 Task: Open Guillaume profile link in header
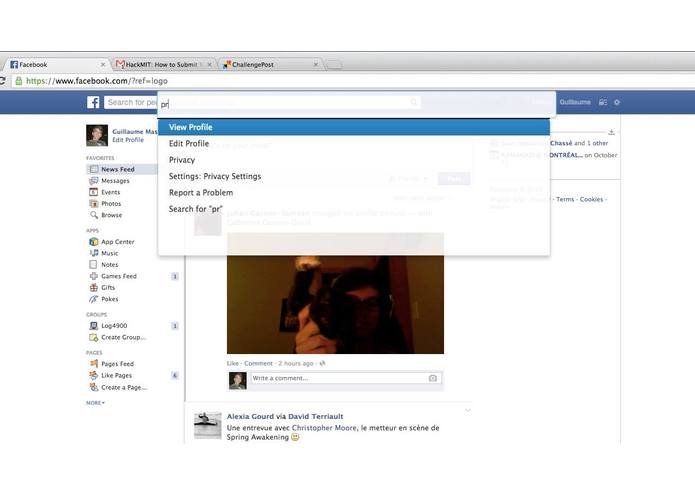pos(575,102)
